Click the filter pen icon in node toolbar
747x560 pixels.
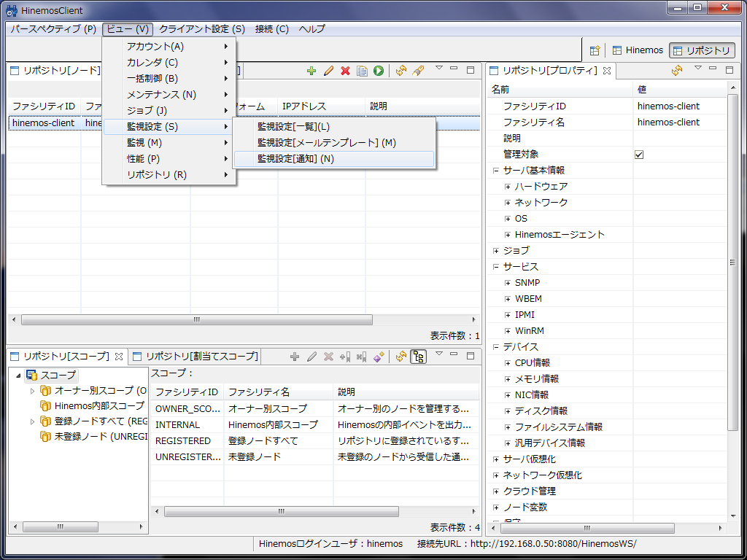(418, 71)
